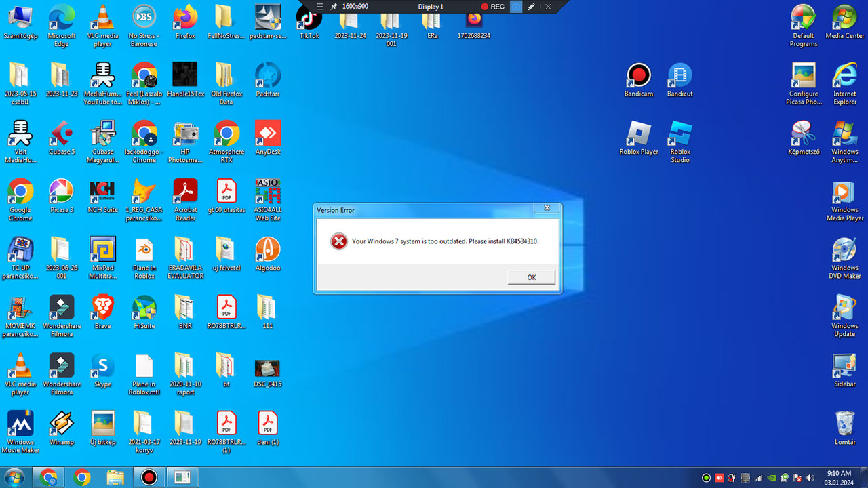Select the Roblox Player shortcut
The width and height of the screenshot is (868, 488).
tap(639, 138)
